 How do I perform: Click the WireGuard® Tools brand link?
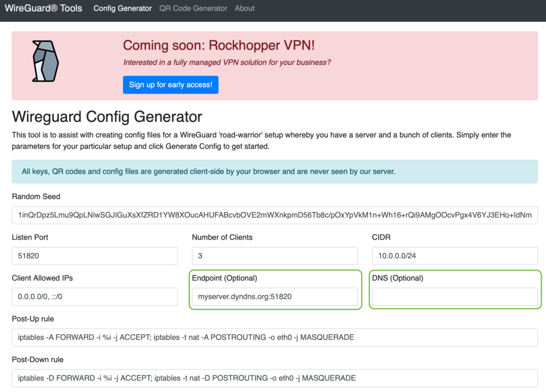pos(44,9)
